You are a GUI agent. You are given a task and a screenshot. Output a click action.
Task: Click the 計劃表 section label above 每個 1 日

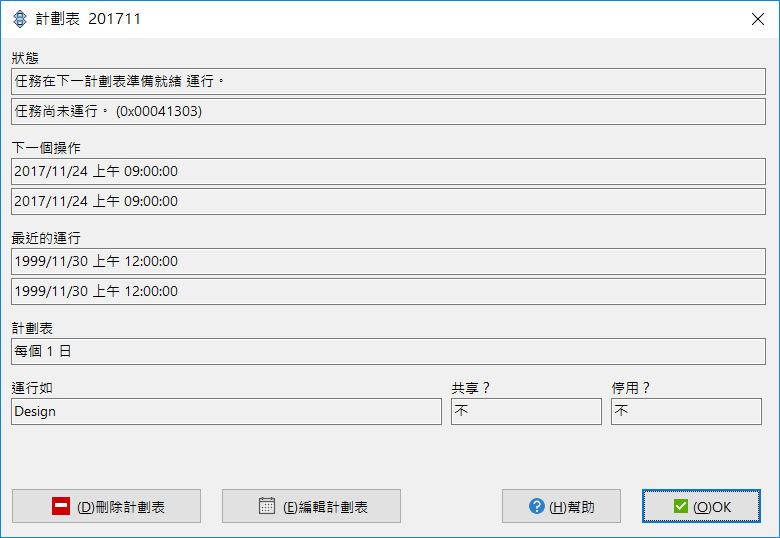point(32,328)
